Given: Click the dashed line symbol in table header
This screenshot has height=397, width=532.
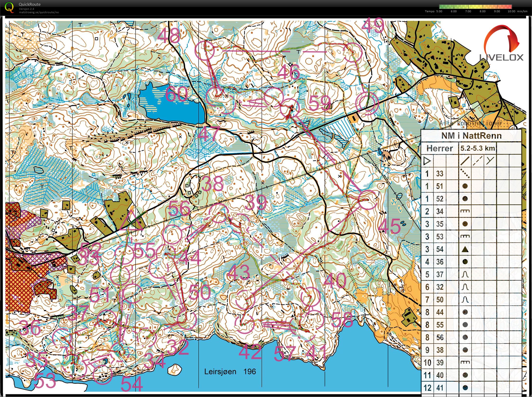Looking at the screenshot, I should coord(478,161).
